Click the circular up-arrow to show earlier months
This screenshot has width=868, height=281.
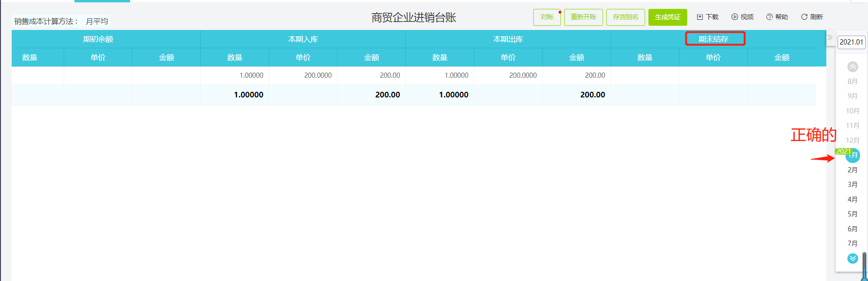tap(853, 67)
